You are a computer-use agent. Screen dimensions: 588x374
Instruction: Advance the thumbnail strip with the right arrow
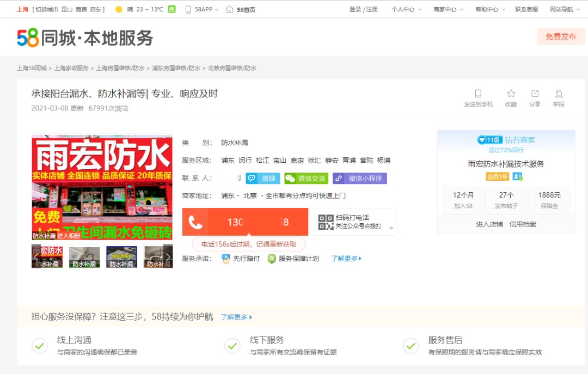point(168,256)
